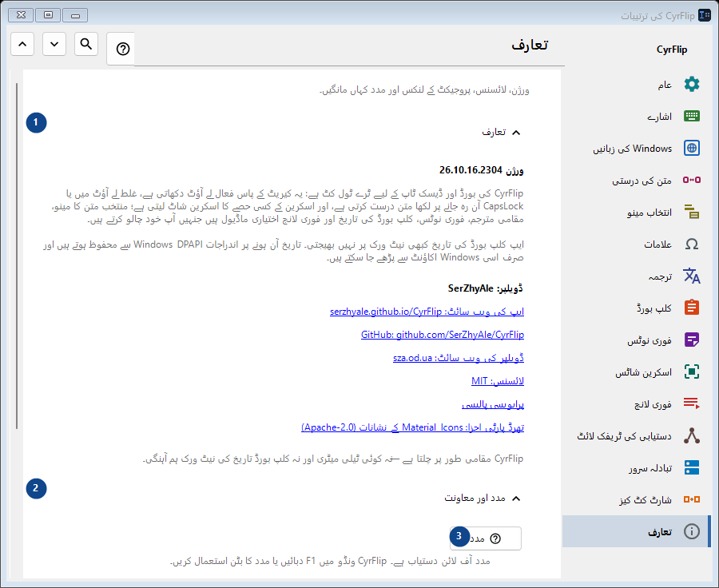
Task: Click the up arrow navigation button
Action: [22, 44]
